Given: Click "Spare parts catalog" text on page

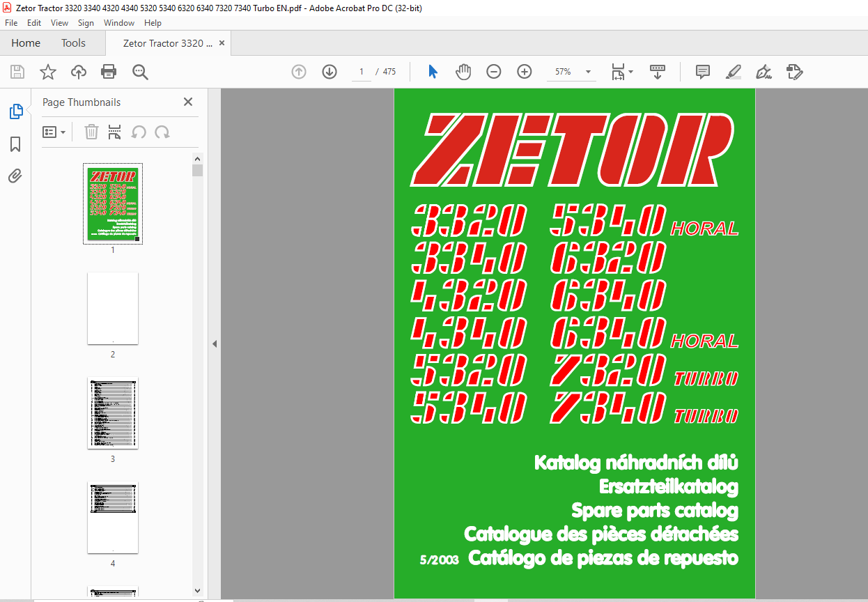Looking at the screenshot, I should (655, 510).
